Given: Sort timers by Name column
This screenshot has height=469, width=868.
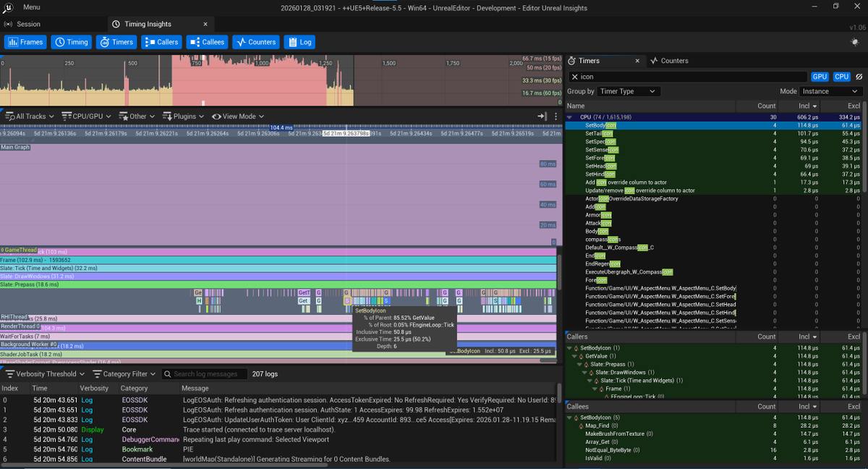Looking at the screenshot, I should (x=650, y=106).
